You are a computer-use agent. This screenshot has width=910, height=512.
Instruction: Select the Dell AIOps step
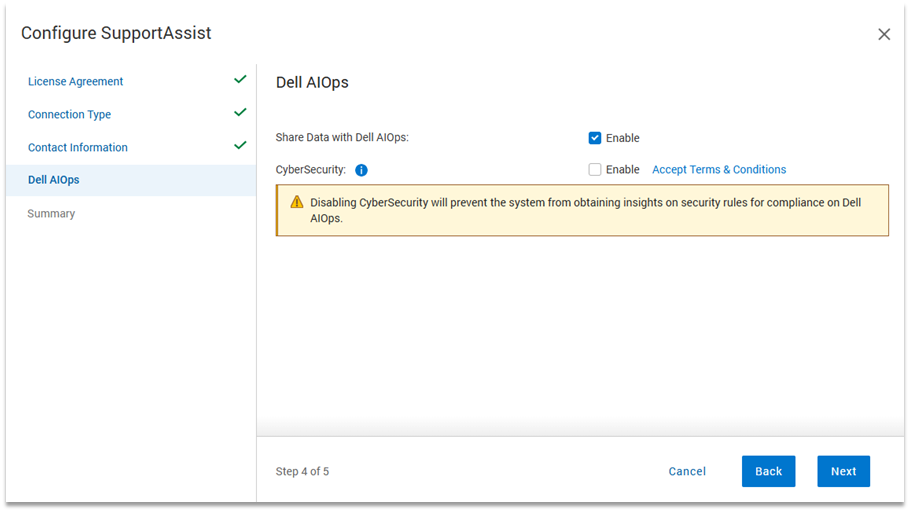[131, 180]
